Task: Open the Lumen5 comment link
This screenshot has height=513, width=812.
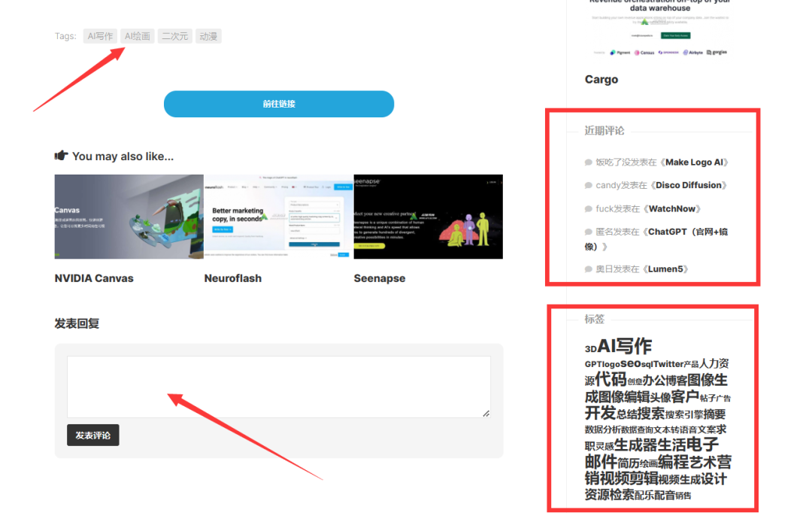Action: point(665,269)
